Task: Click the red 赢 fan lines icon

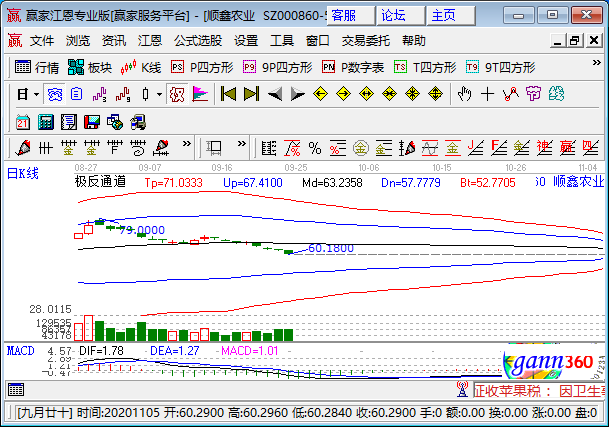Action: [x=567, y=148]
